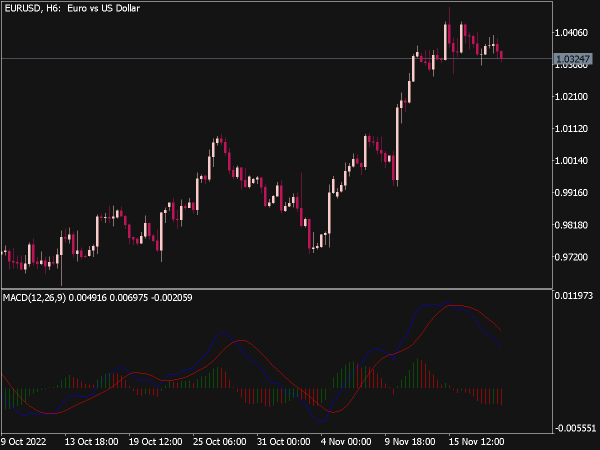Click the EURUSD, H6 chart title
Image resolution: width=600 pixels, height=450 pixels.
pyautogui.click(x=72, y=8)
